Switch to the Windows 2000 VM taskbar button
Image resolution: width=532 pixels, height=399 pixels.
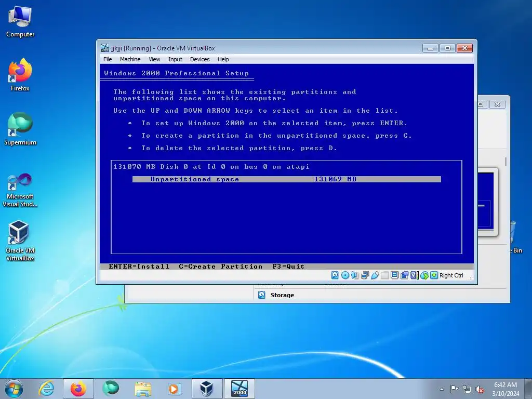pos(240,389)
